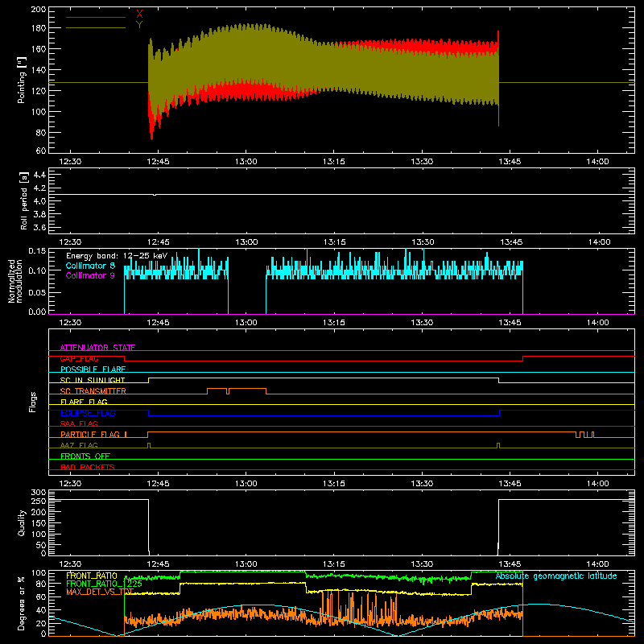Click the 'Degrees or %' axis title

tap(22, 603)
